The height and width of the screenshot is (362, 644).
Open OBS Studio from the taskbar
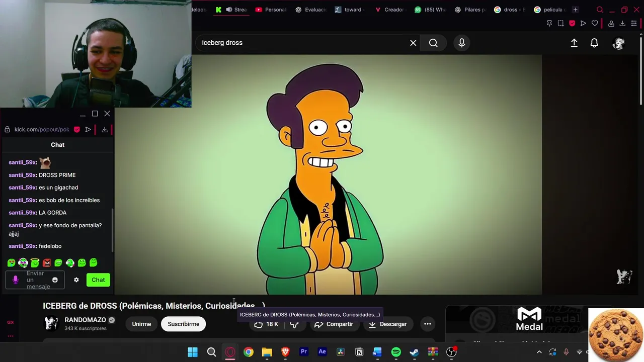pyautogui.click(x=451, y=352)
